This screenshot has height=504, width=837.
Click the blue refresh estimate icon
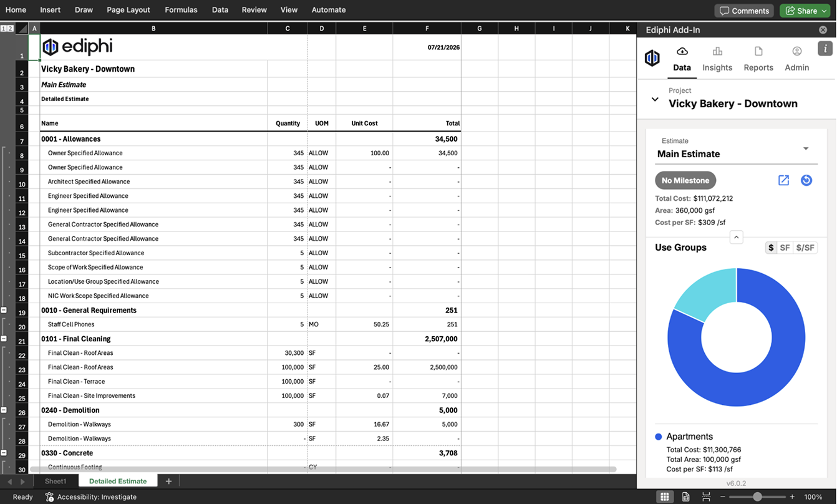(x=806, y=180)
